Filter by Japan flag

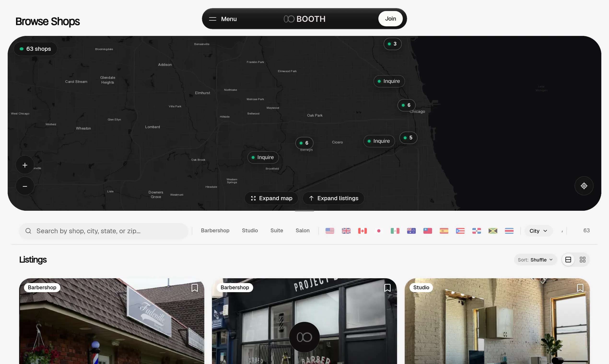click(x=379, y=231)
